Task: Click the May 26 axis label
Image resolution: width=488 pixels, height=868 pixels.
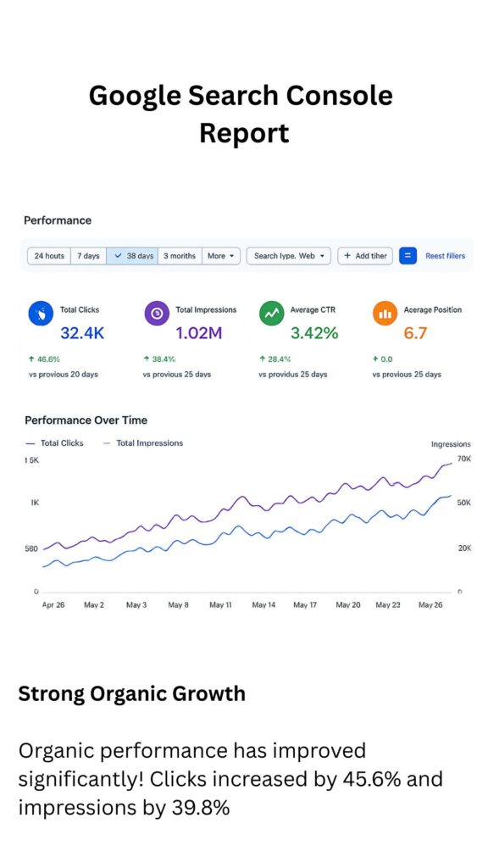Action: coord(430,605)
